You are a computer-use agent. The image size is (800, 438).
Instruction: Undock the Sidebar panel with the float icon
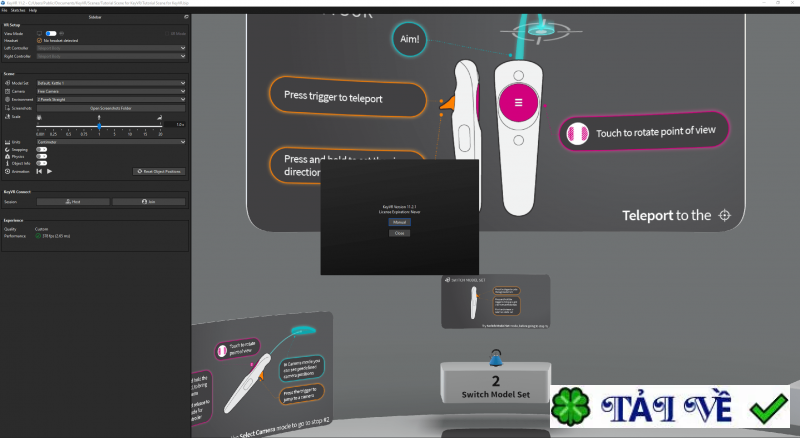click(x=186, y=17)
